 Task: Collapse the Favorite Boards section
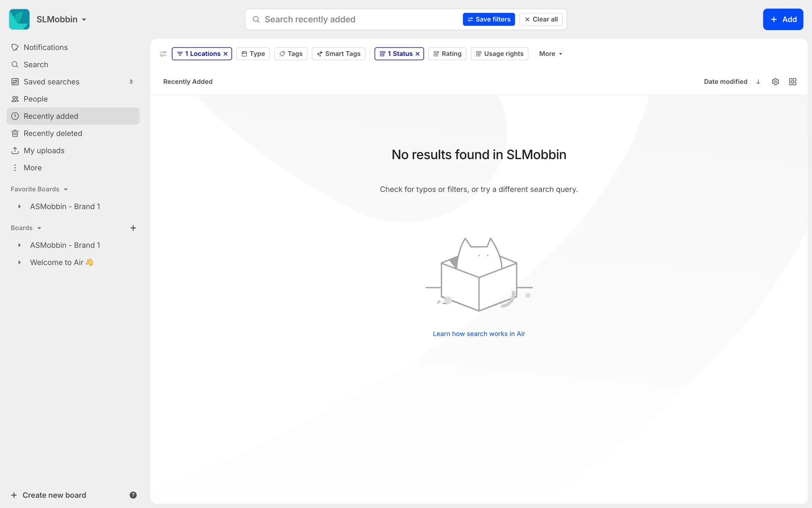pyautogui.click(x=66, y=189)
